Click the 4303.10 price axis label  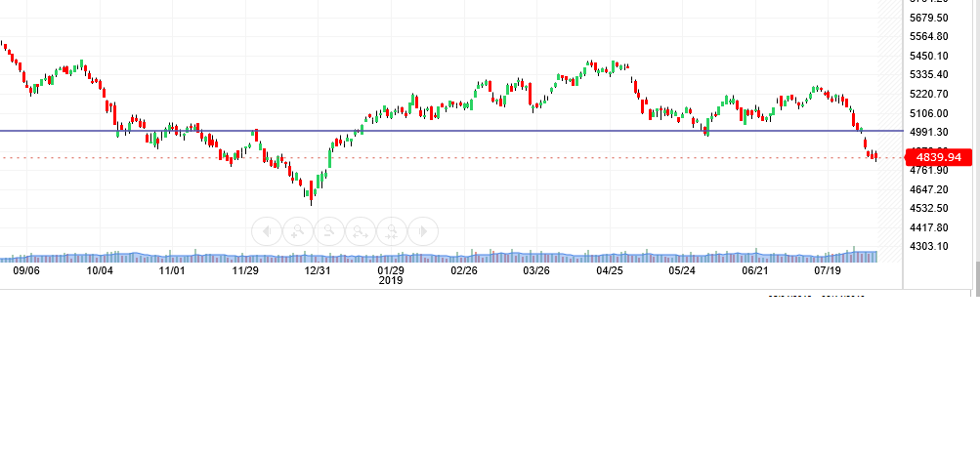pos(929,246)
